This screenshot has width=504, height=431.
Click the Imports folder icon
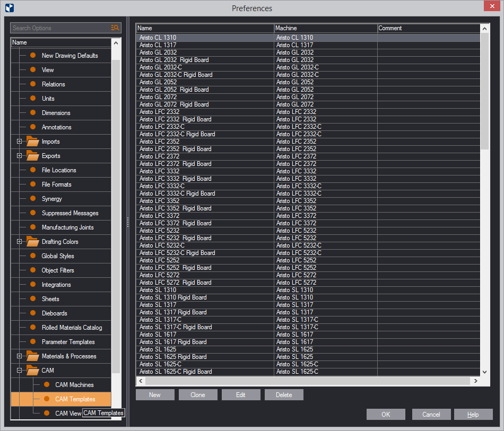(x=32, y=142)
